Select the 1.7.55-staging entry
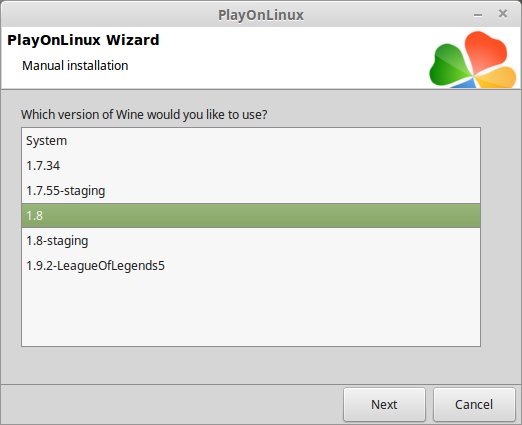The width and height of the screenshot is (522, 425). (x=251, y=191)
